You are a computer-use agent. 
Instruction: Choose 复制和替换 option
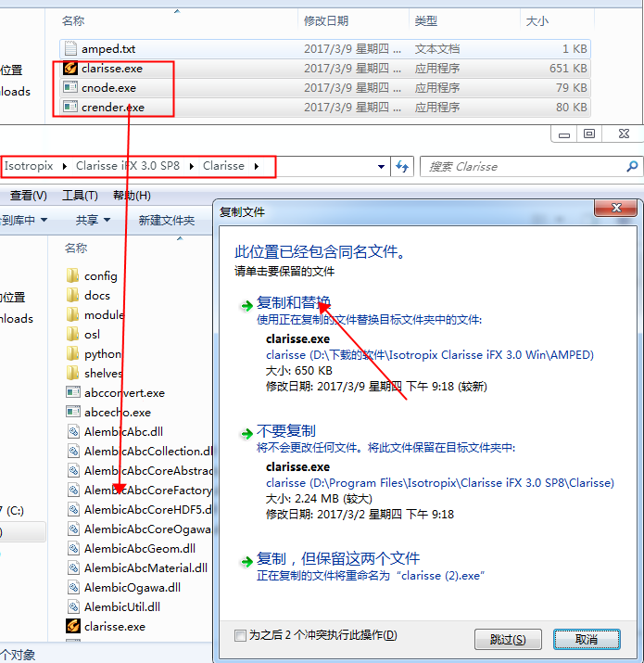pos(293,302)
